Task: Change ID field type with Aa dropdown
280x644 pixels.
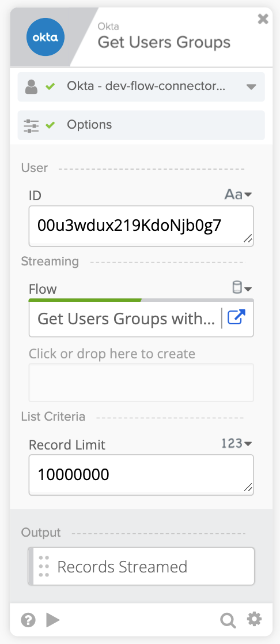Action: (x=238, y=194)
